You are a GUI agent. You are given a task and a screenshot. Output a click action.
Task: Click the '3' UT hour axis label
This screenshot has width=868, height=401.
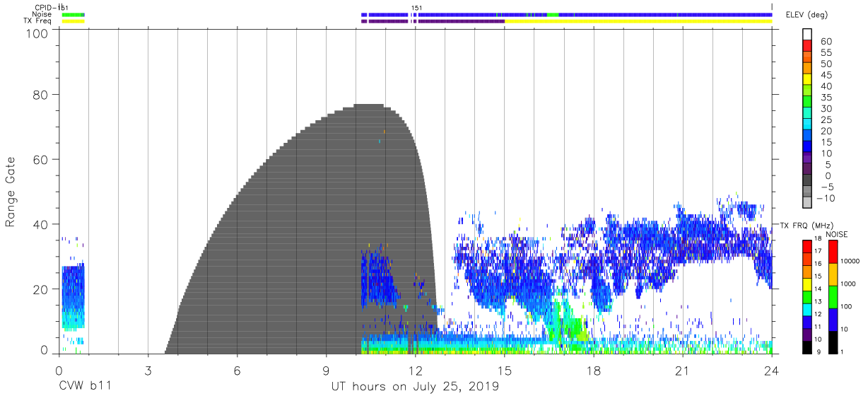point(148,370)
